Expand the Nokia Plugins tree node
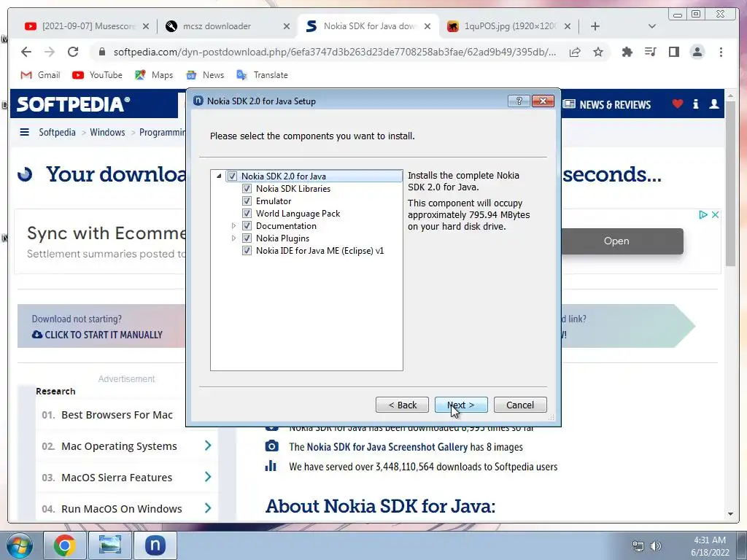 tap(233, 238)
